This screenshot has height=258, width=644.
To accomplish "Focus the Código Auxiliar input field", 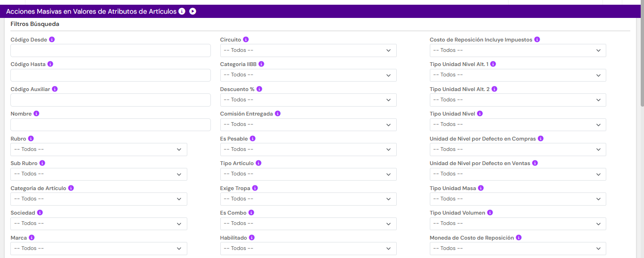I will click(x=110, y=100).
